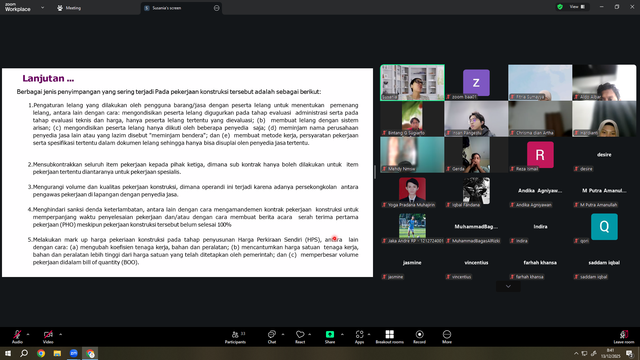Open the View layout menu
Screen dimensions: 640x360
click(x=577, y=7)
